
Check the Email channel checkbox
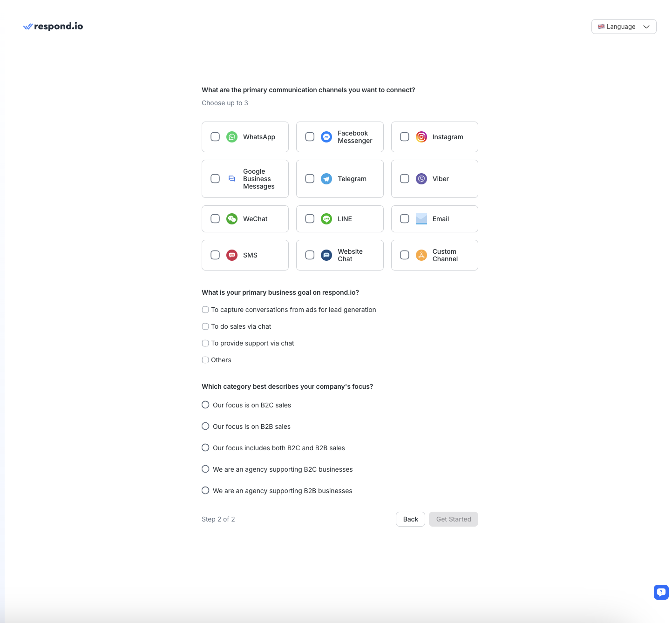click(x=405, y=219)
